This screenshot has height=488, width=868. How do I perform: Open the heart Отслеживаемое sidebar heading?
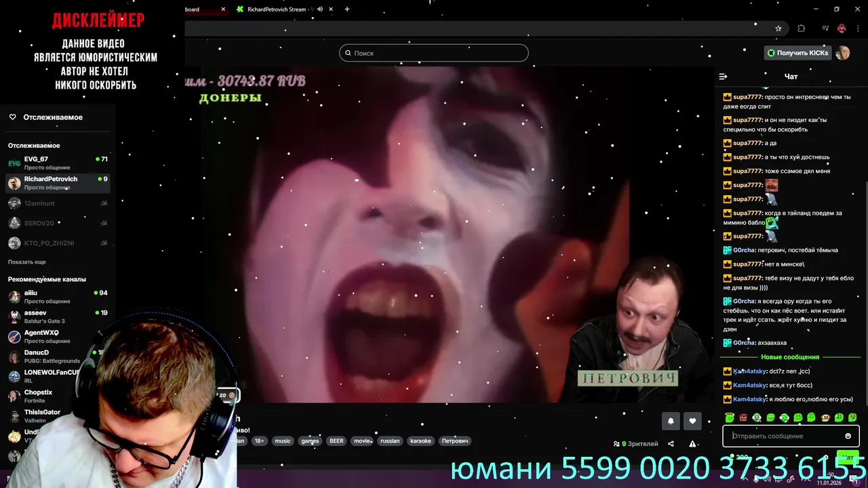(x=46, y=117)
